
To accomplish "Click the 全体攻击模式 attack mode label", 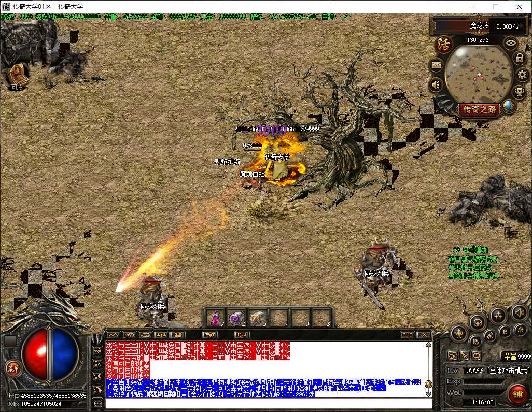I will (x=508, y=371).
